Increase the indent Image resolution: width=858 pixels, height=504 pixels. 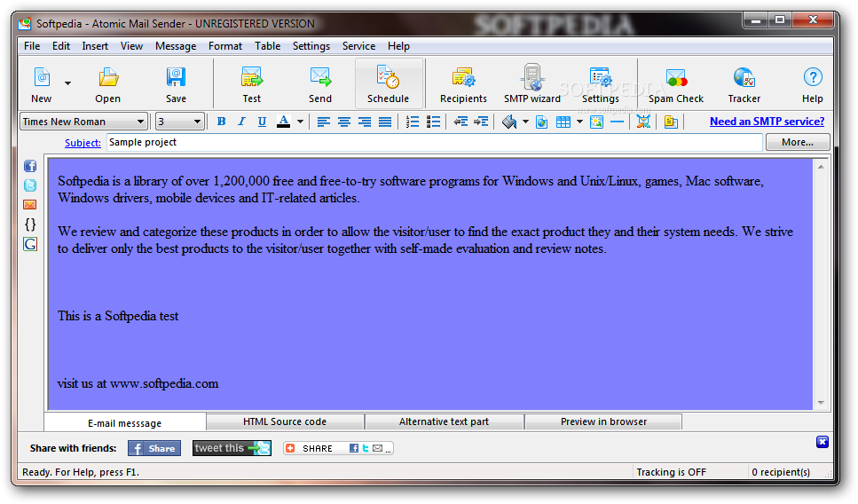[x=481, y=122]
